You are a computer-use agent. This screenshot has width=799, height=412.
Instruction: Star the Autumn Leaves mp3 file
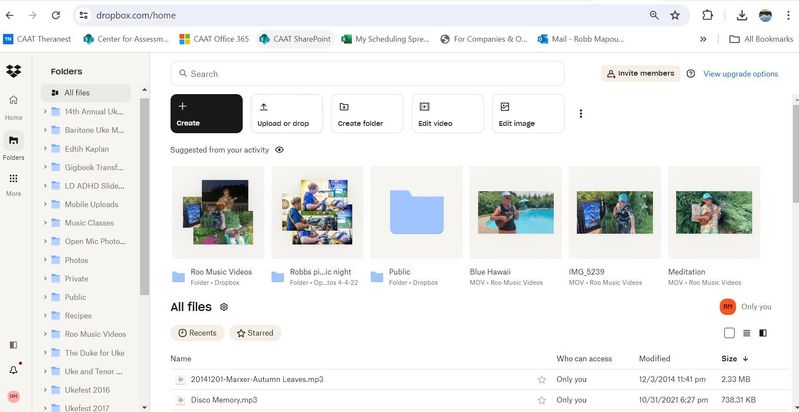coord(542,380)
